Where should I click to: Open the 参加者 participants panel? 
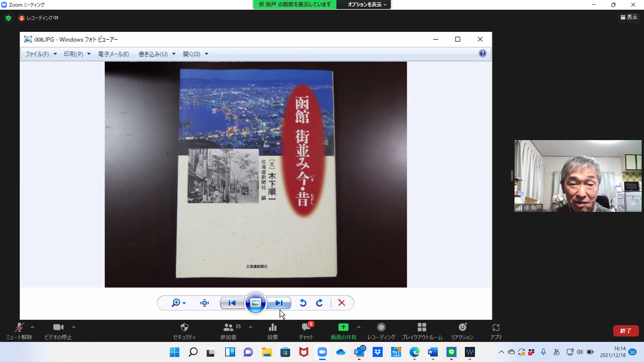(228, 331)
